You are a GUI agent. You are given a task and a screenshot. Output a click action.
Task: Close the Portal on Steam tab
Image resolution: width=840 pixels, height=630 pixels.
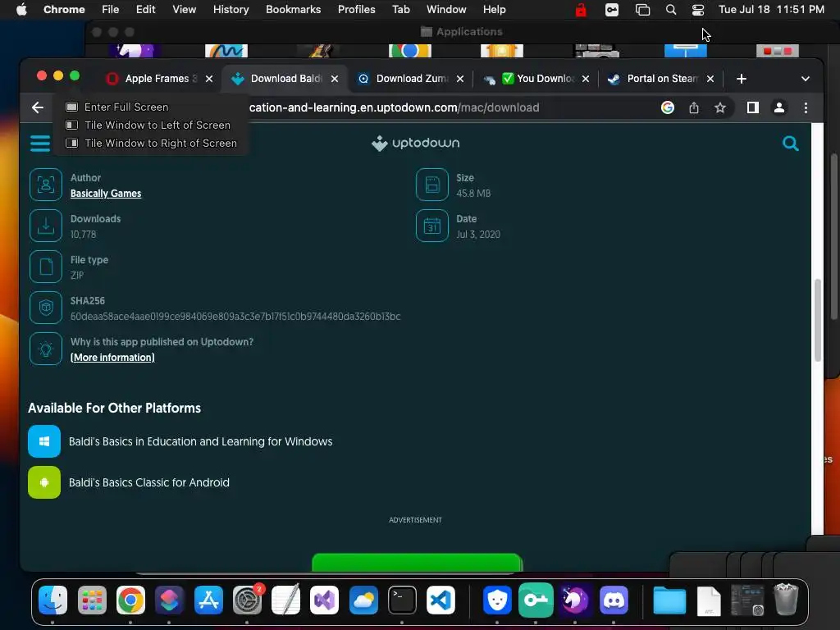tap(710, 79)
